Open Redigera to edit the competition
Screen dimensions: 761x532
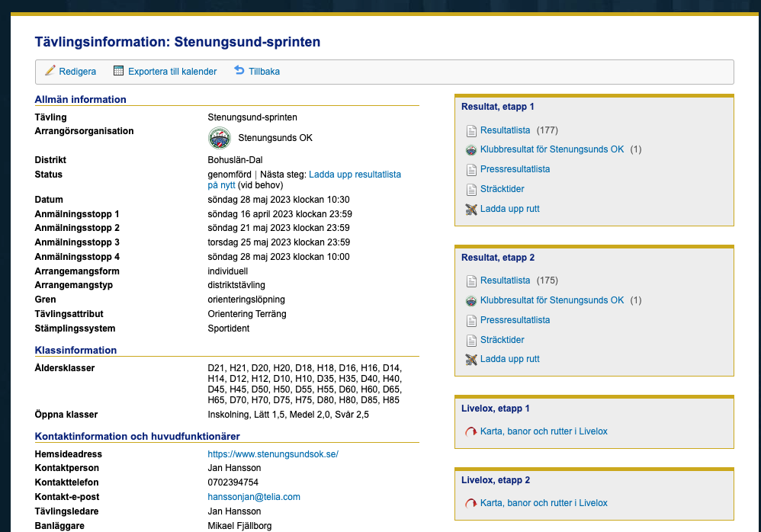[x=77, y=72]
